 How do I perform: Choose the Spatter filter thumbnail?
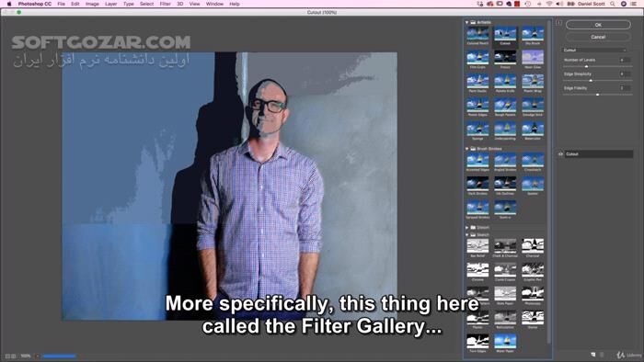(533, 184)
